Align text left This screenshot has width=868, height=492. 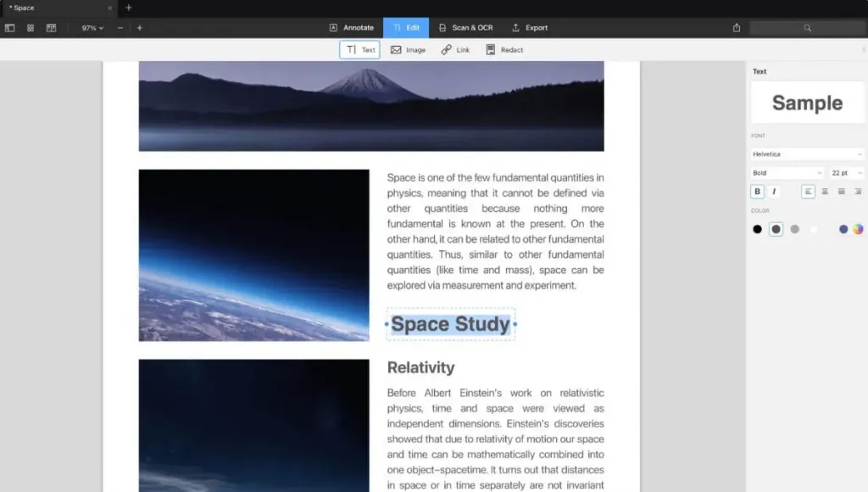[x=808, y=192]
